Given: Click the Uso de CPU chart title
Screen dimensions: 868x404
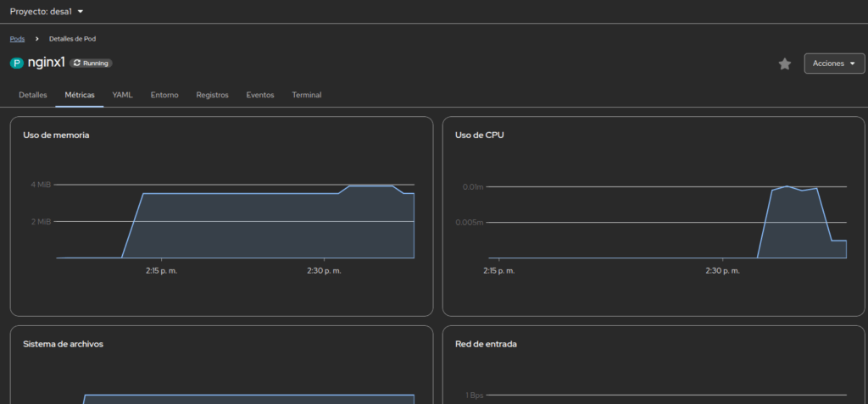Looking at the screenshot, I should tap(480, 135).
